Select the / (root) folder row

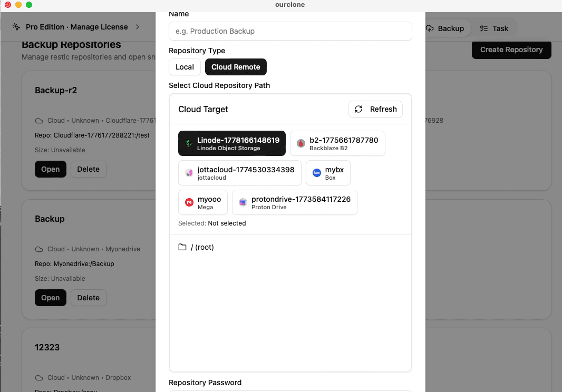click(290, 247)
